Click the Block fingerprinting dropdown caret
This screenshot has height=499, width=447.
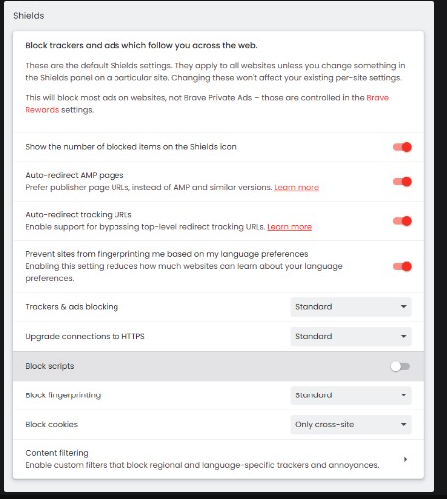pyautogui.click(x=404, y=395)
